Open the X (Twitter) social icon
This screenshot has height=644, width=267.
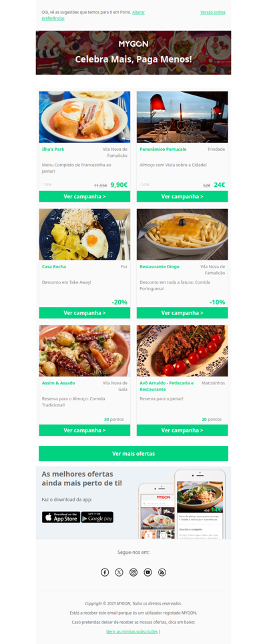click(x=119, y=572)
